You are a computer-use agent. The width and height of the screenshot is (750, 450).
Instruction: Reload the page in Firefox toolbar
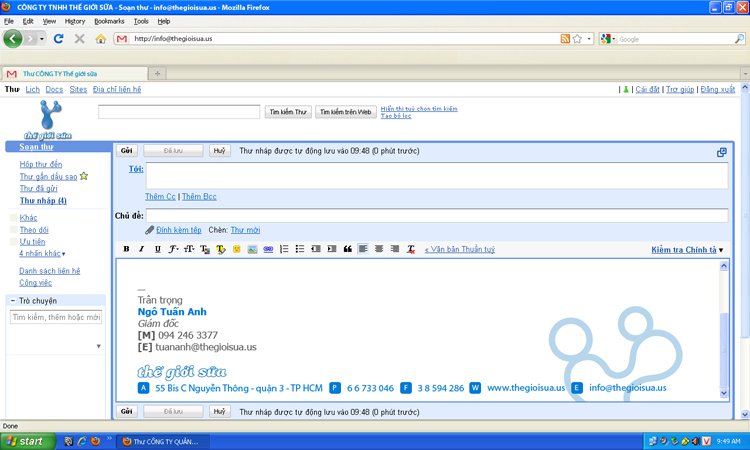point(58,39)
